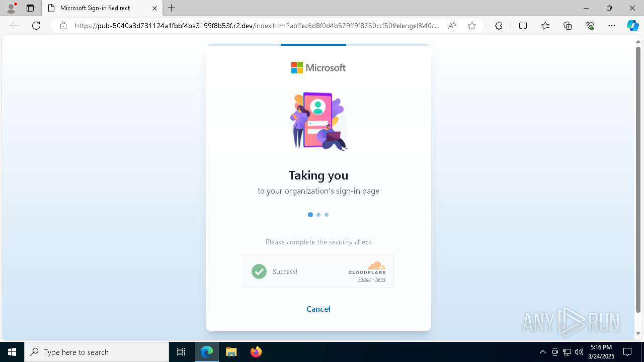Open Firefox from the taskbar
The image size is (644, 362).
[256, 352]
